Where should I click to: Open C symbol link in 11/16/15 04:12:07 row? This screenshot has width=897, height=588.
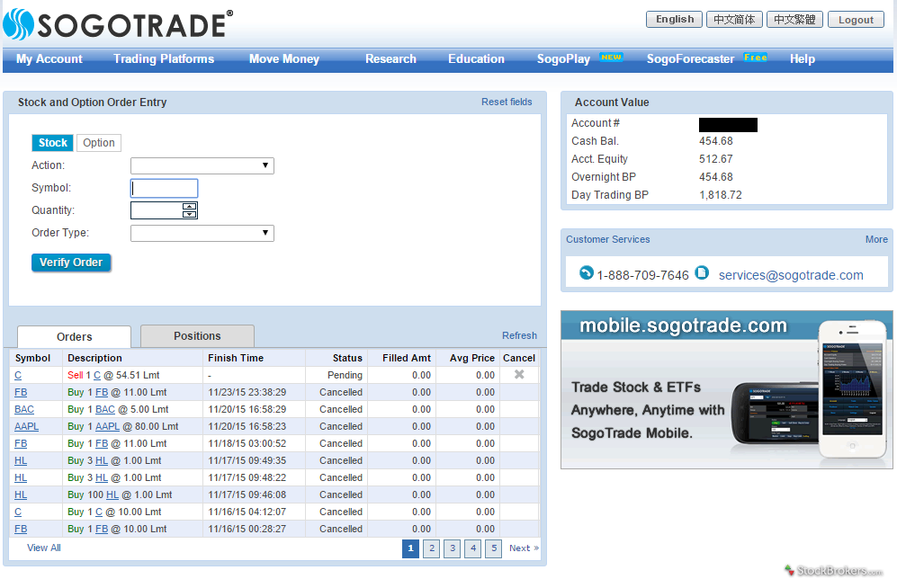18,512
